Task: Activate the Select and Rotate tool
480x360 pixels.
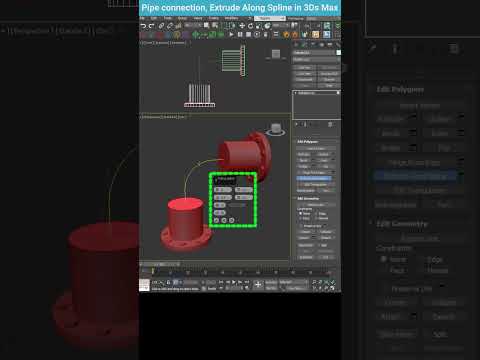Action: point(250,26)
